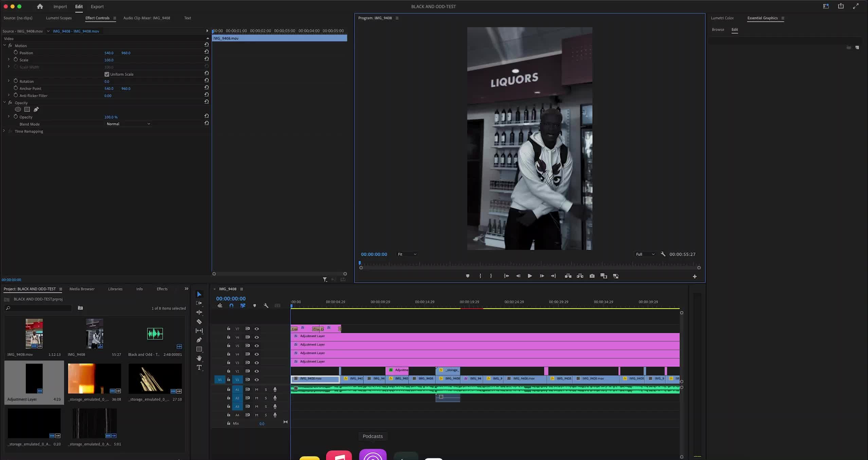Select the Type tool
The width and height of the screenshot is (868, 460).
tap(199, 368)
